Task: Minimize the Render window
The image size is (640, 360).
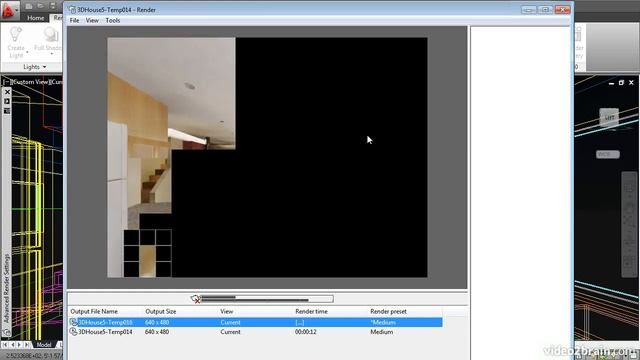Action: pyautogui.click(x=529, y=9)
